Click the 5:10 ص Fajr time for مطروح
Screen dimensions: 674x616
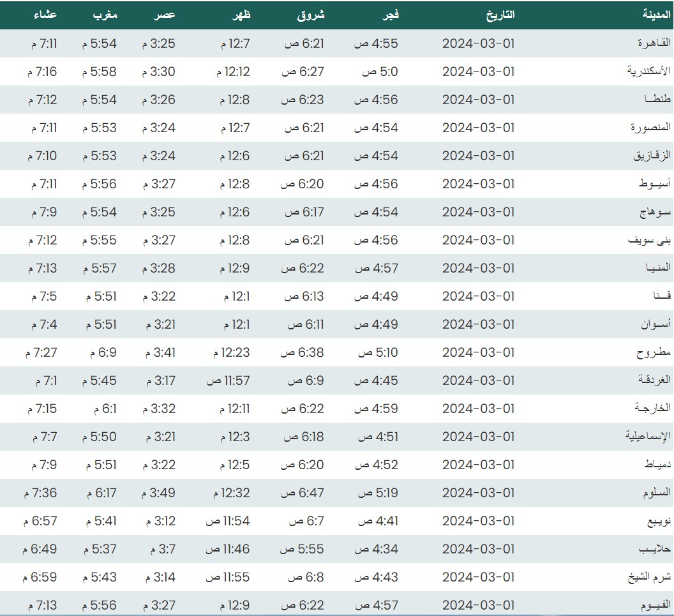point(378,352)
